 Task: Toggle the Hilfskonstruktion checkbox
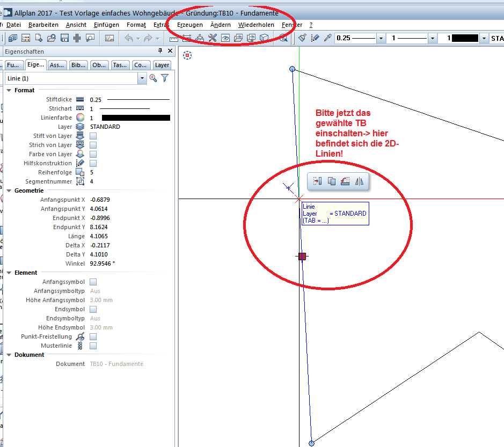93,163
